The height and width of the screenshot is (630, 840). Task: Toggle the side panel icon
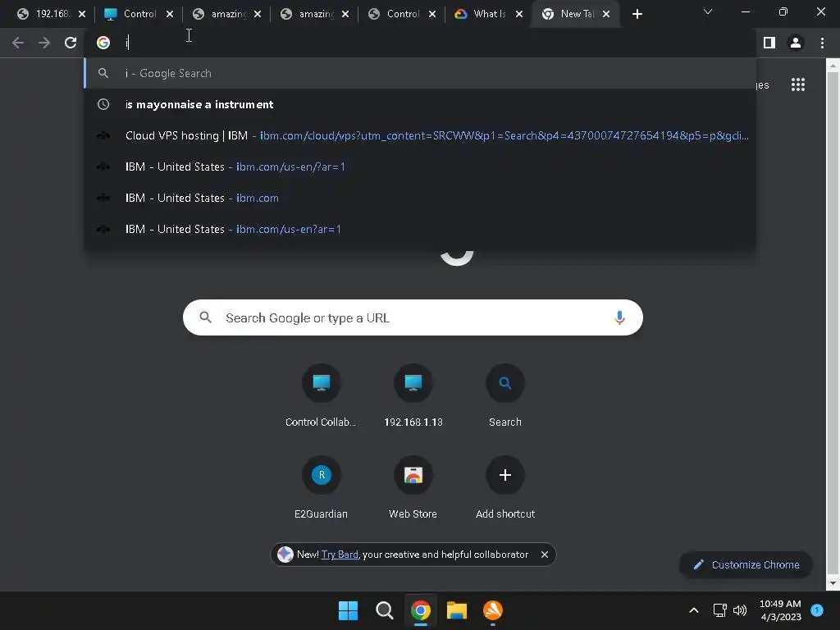click(x=769, y=43)
